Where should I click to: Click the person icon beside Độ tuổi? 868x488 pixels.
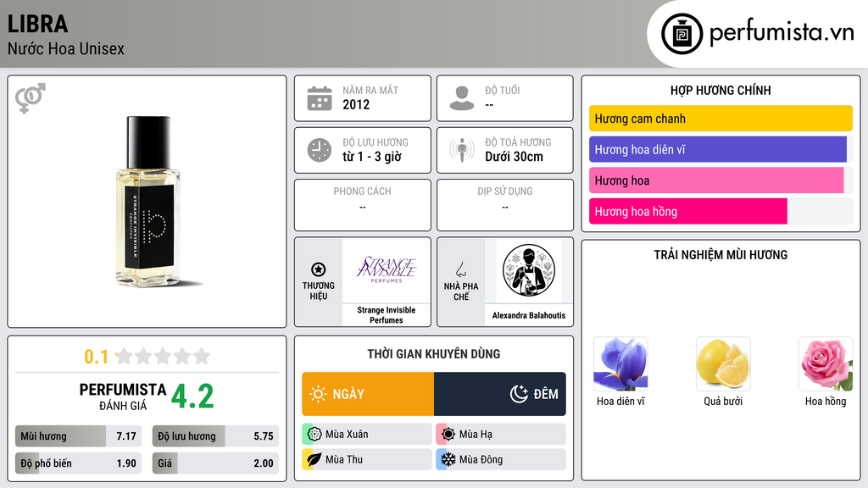pos(462,98)
